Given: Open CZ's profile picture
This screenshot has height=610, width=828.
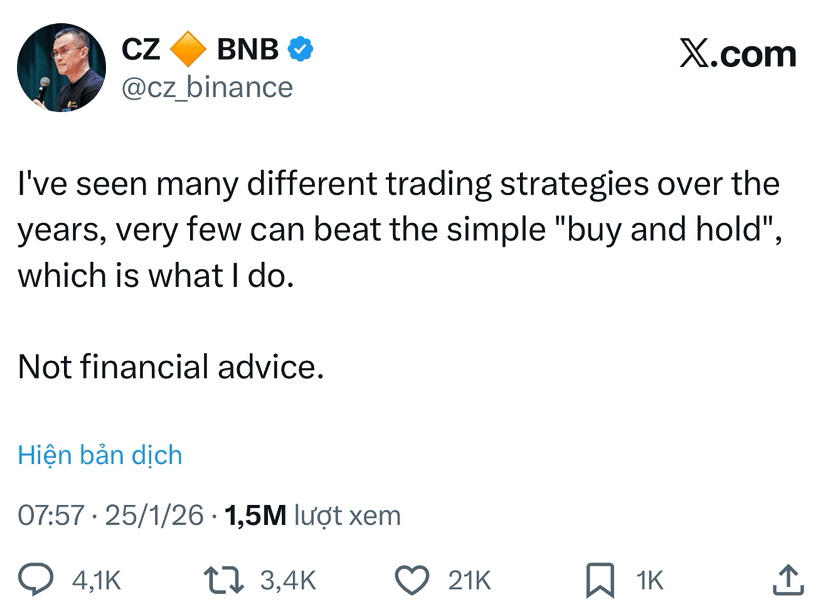Looking at the screenshot, I should point(61,68).
